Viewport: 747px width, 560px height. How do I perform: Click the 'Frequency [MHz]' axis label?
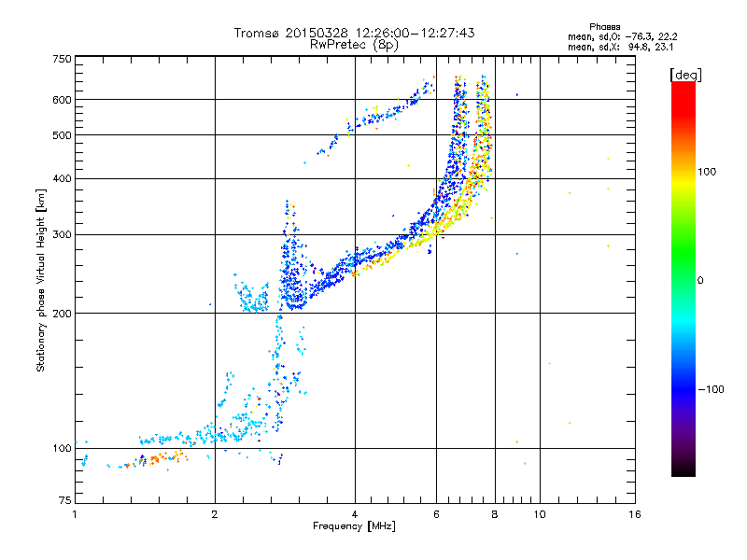coord(354,526)
